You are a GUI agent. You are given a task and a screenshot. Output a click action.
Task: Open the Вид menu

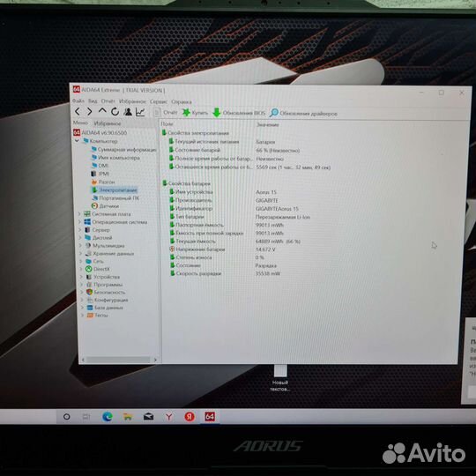93,100
